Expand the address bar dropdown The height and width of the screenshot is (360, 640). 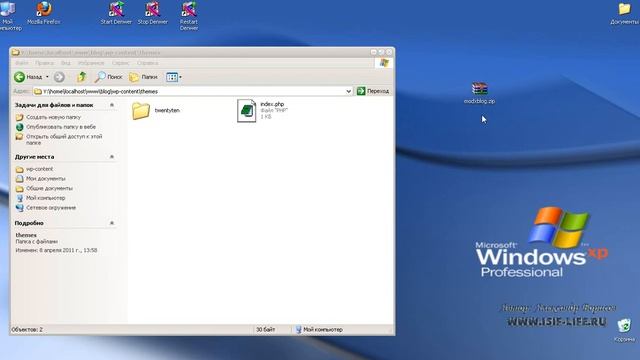click(349, 91)
